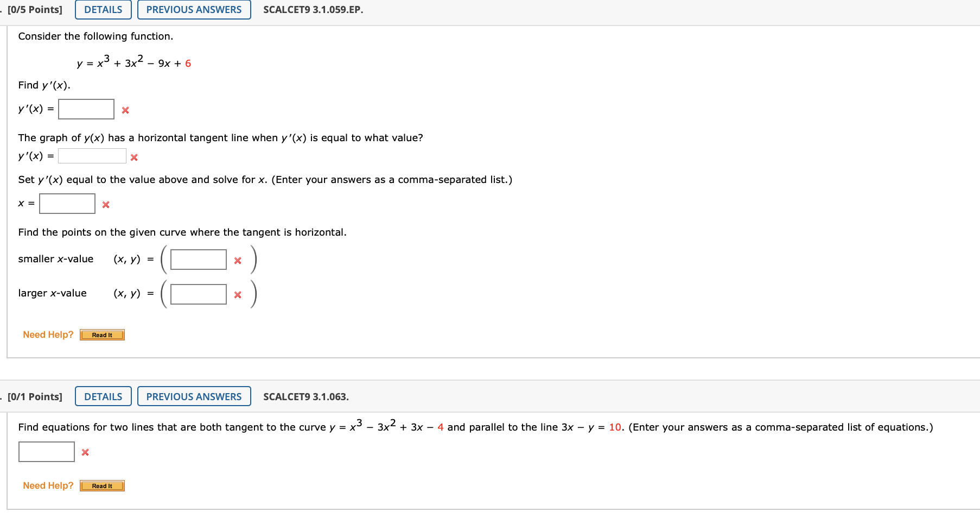The width and height of the screenshot is (980, 518).
Task: Click the larger x-value coordinate input box
Action: point(198,294)
